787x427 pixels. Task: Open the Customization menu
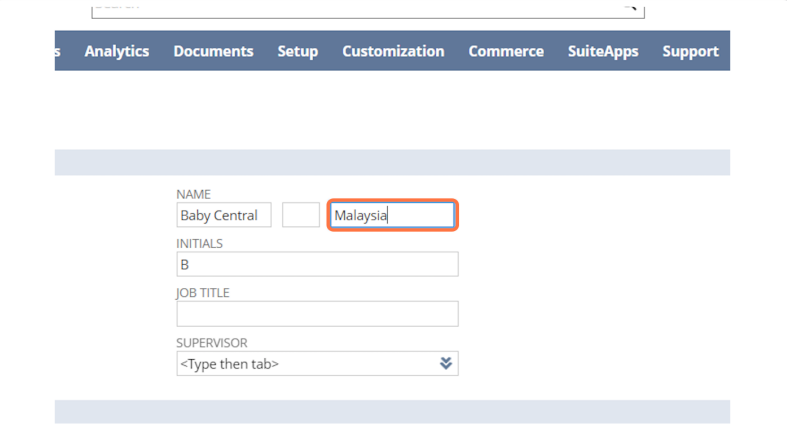pos(393,51)
